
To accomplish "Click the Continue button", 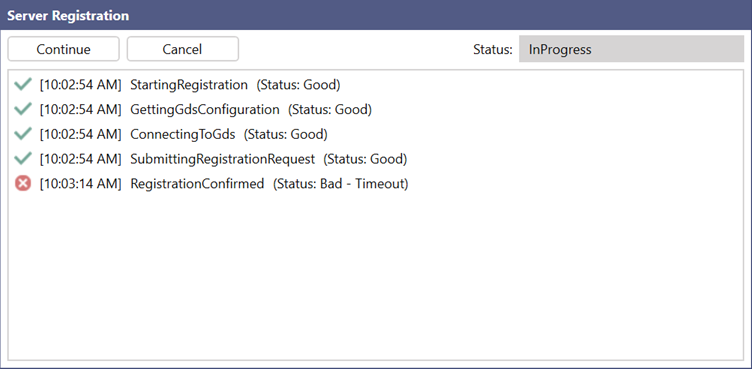I will (x=63, y=49).
